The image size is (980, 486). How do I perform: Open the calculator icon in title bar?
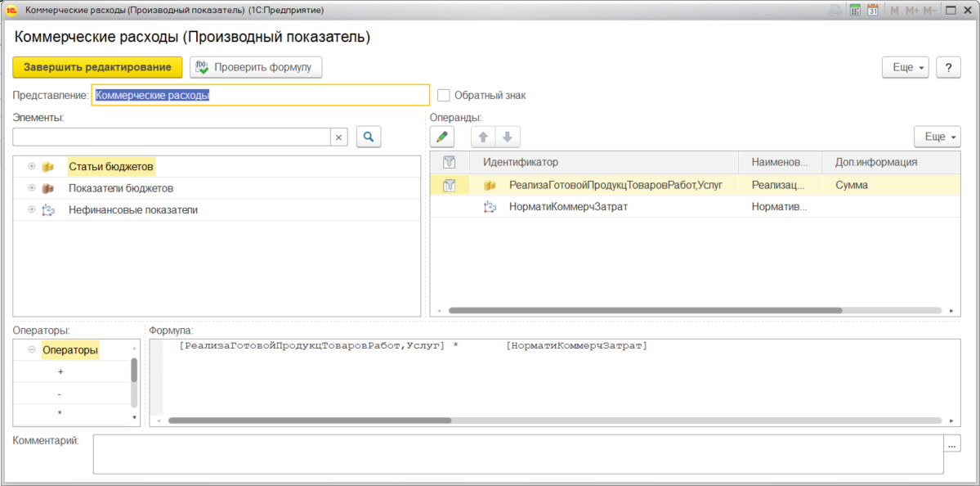tap(854, 11)
